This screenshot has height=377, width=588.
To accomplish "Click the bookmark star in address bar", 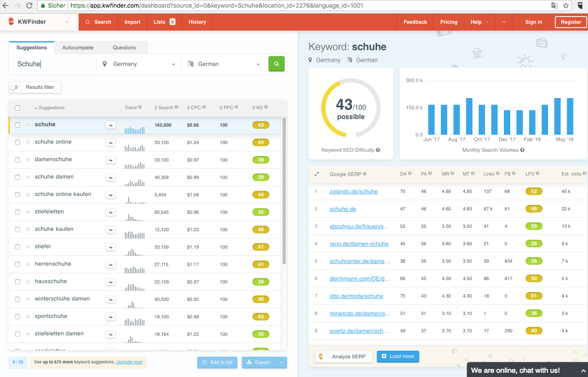I will (x=566, y=6).
